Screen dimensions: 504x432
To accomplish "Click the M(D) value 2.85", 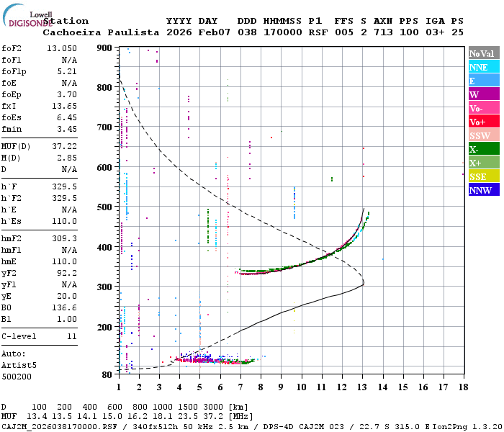I will [67, 158].
